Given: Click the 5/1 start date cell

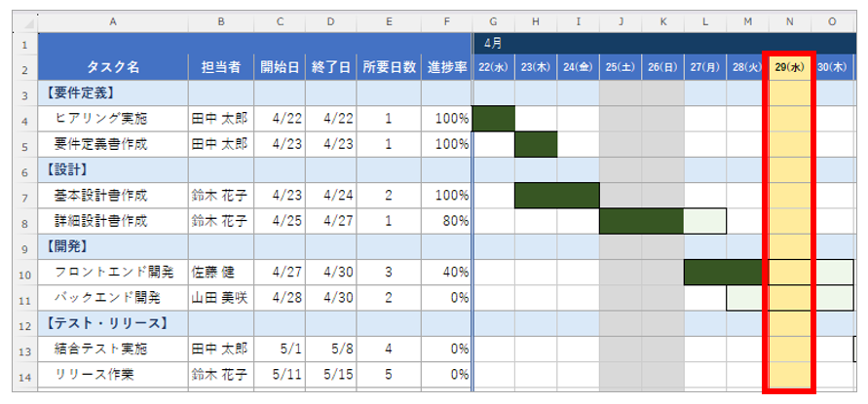Looking at the screenshot, I should (x=280, y=349).
